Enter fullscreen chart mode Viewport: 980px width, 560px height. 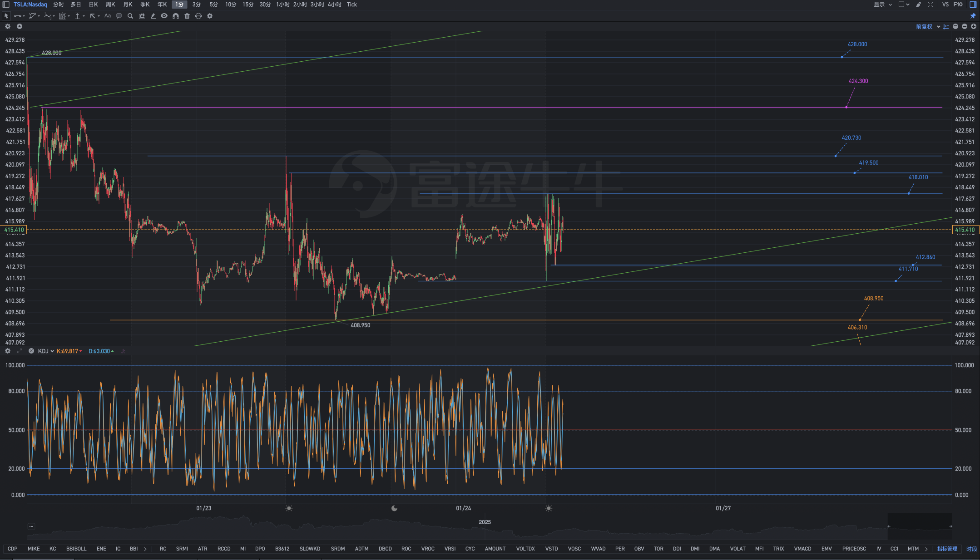click(931, 5)
